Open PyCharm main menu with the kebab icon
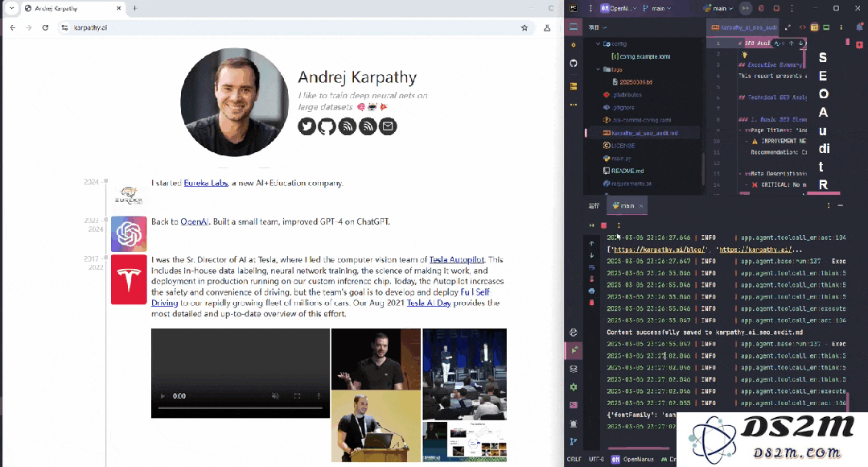 pyautogui.click(x=590, y=8)
